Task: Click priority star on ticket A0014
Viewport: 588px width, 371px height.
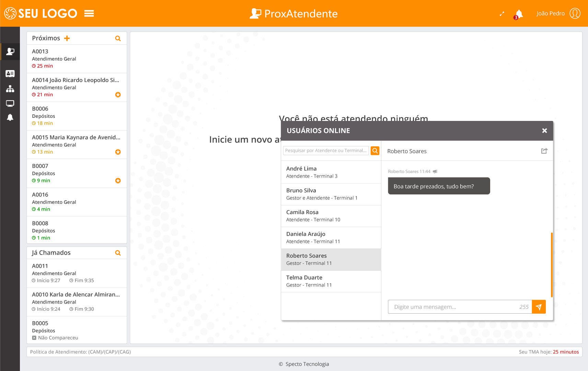Action: (118, 94)
